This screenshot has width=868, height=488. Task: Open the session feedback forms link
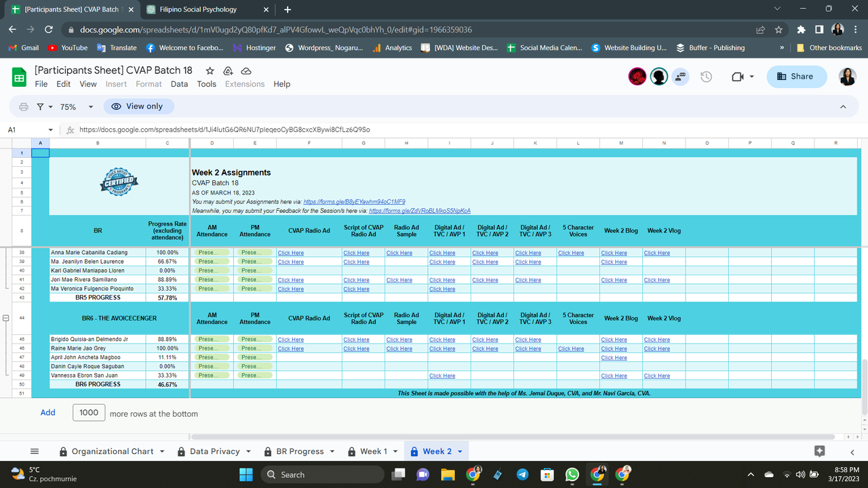(420, 211)
